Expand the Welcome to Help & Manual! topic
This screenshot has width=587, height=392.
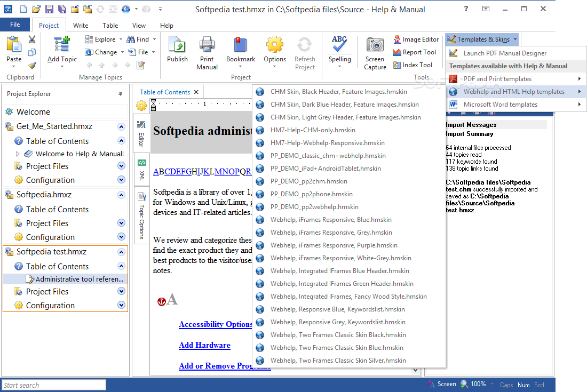tap(18, 154)
